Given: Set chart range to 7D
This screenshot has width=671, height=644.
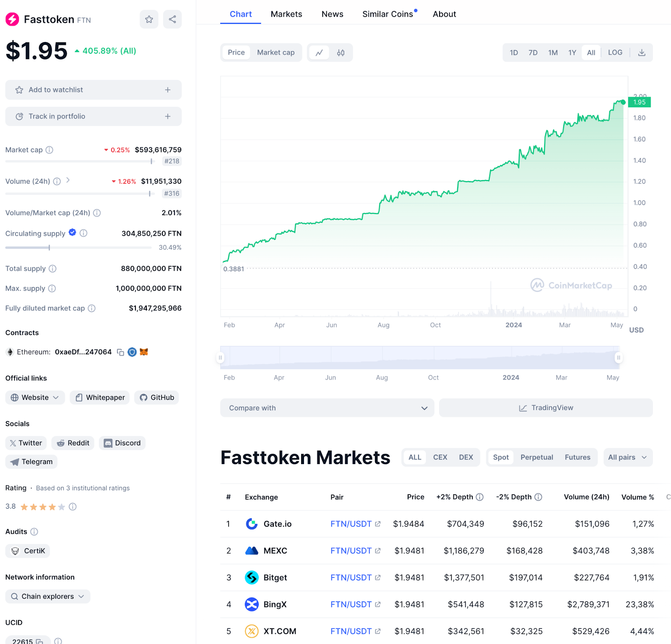Looking at the screenshot, I should tap(533, 53).
